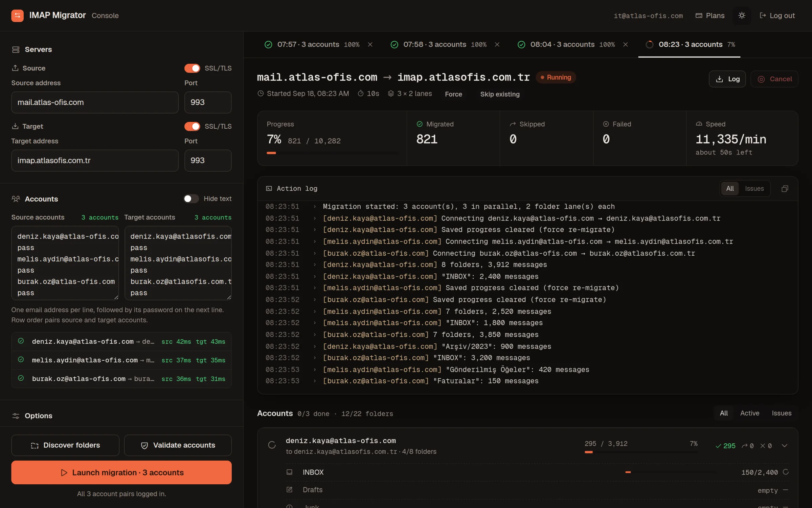Click the INBOX folder icon under deniz.kaya
Screen dimensions: 812x508
coord(289,472)
